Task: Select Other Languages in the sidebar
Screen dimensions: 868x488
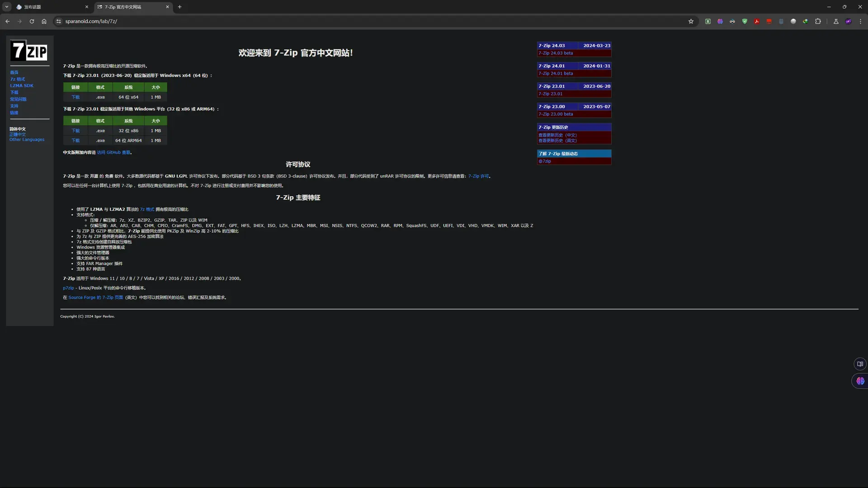Action: coord(27,140)
